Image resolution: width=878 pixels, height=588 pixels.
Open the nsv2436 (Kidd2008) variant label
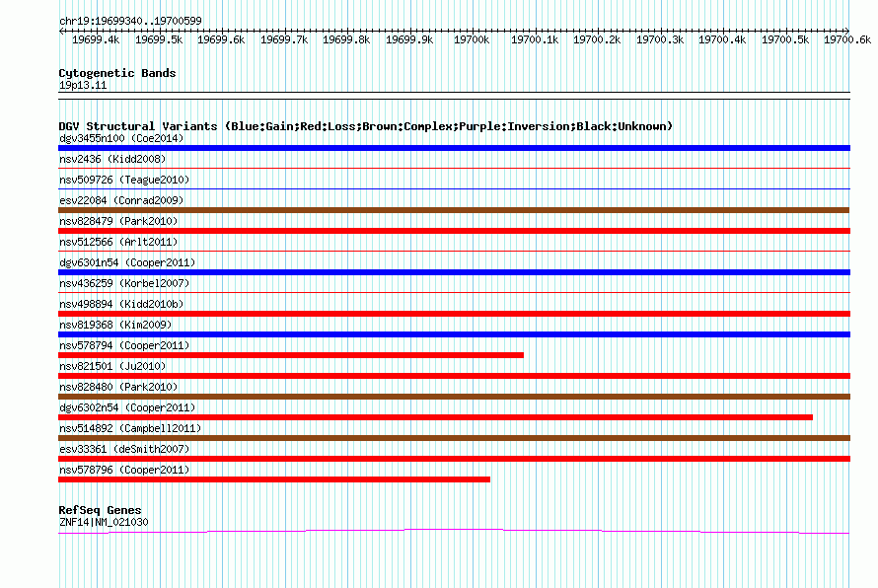click(112, 159)
